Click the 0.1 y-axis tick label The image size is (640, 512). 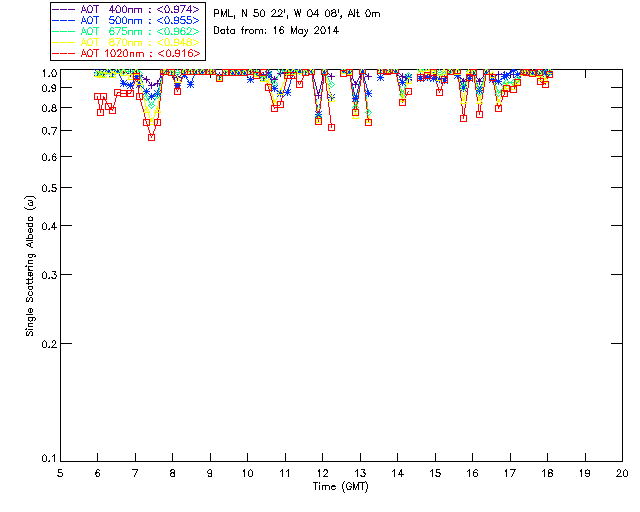pos(49,459)
